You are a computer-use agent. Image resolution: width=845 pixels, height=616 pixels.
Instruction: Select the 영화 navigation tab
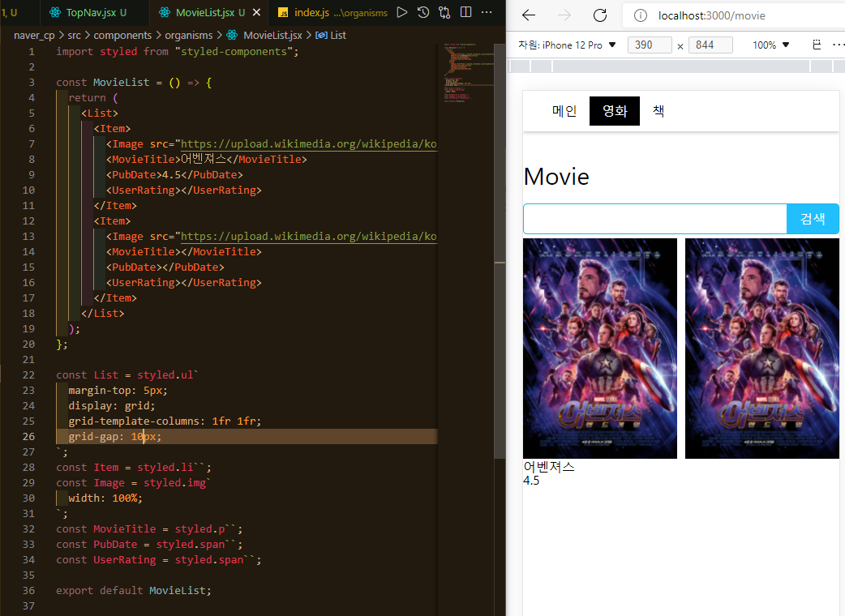(x=615, y=111)
